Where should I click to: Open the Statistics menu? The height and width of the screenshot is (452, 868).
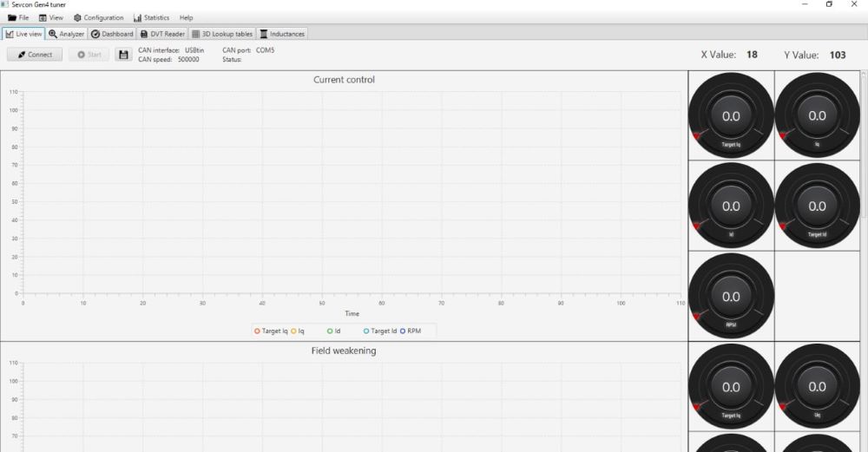pyautogui.click(x=151, y=17)
